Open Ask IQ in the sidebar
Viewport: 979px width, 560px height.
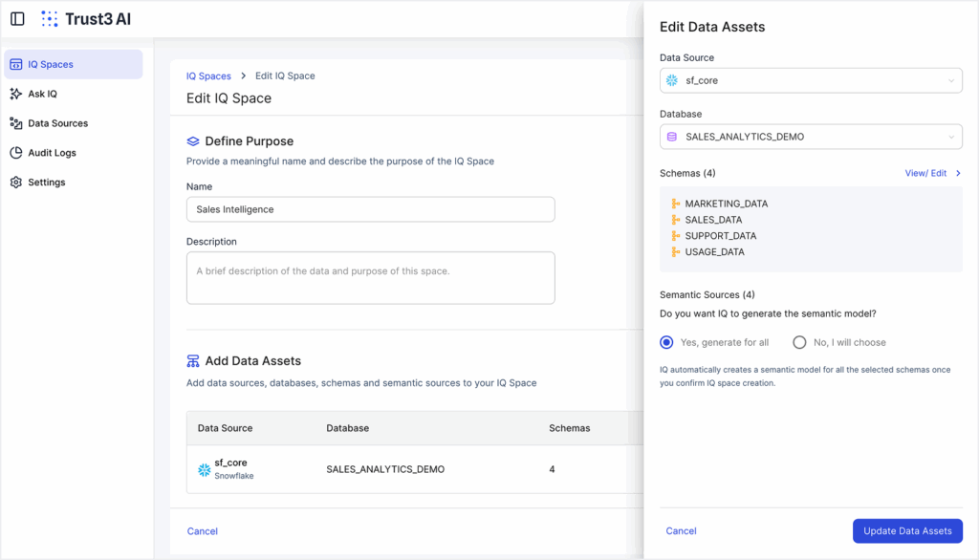(43, 94)
